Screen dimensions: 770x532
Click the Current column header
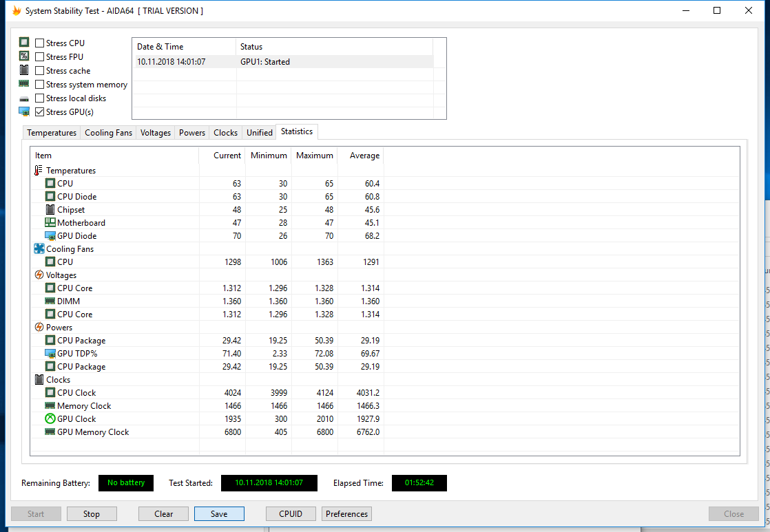coord(222,155)
